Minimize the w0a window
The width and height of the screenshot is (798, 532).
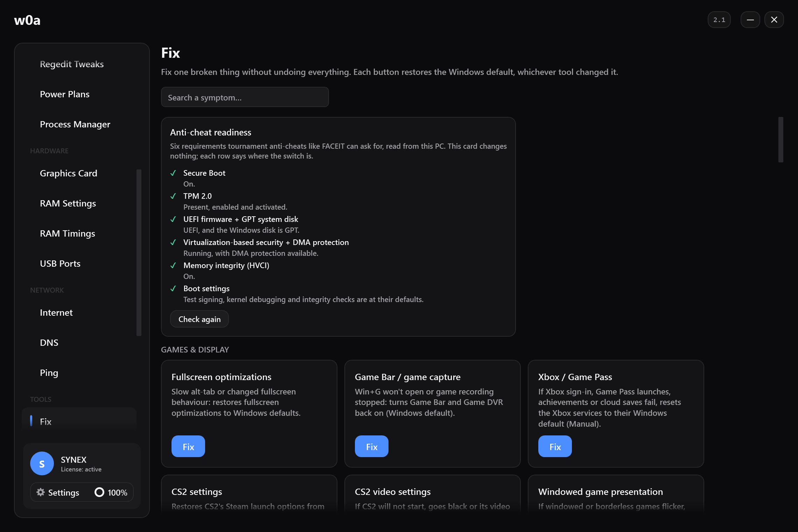coord(750,20)
